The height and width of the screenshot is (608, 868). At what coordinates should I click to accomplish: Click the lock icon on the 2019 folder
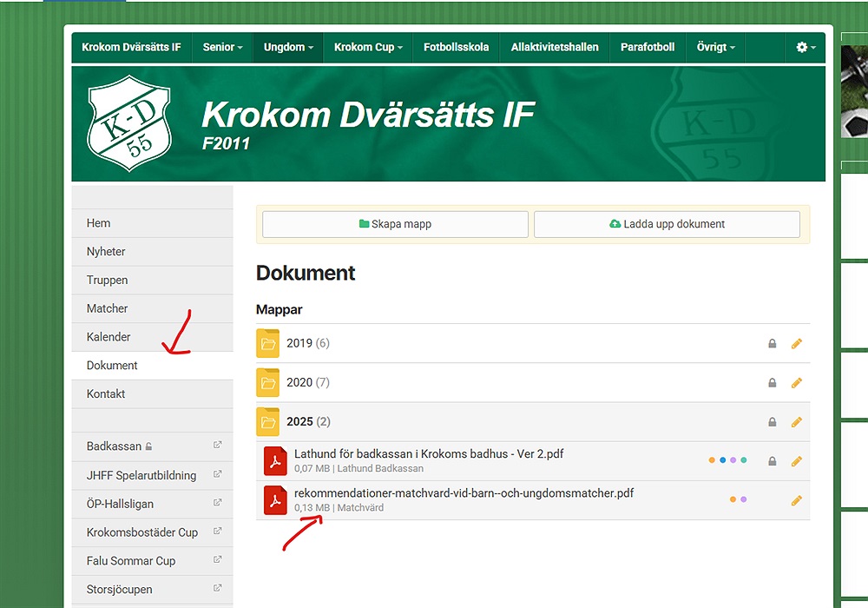773,344
